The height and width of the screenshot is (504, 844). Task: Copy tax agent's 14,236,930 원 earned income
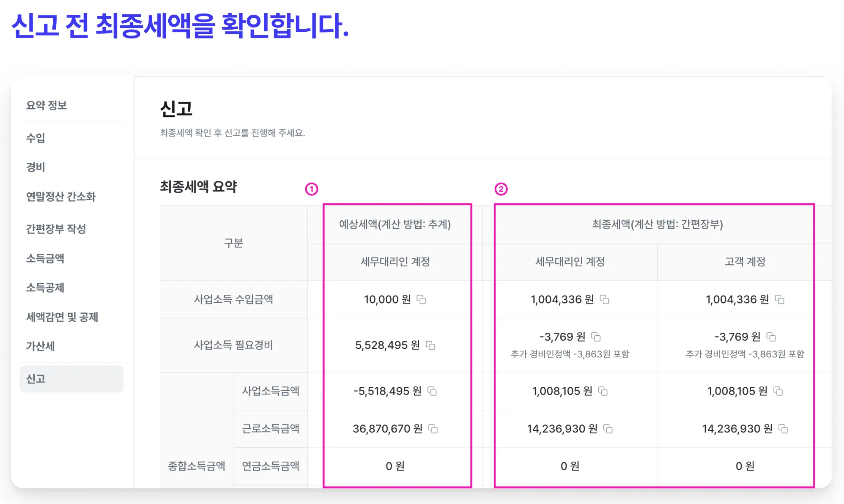608,429
